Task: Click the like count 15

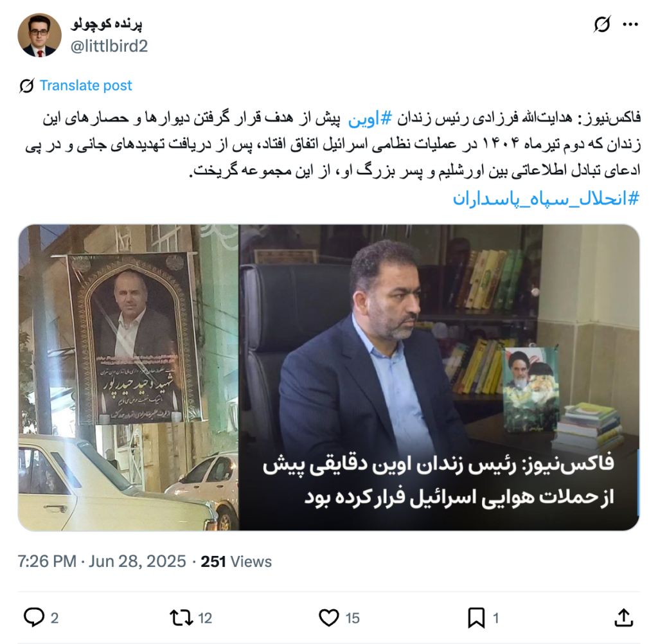Action: (353, 618)
